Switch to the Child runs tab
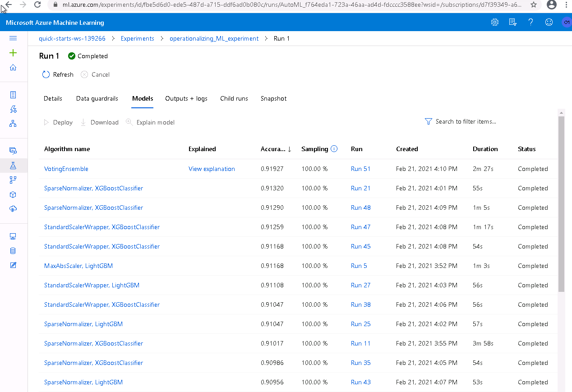The image size is (572, 392). pyautogui.click(x=234, y=98)
